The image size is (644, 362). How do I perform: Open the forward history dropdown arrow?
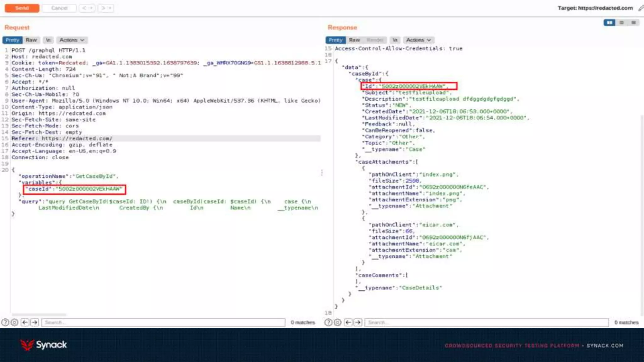pyautogui.click(x=110, y=8)
